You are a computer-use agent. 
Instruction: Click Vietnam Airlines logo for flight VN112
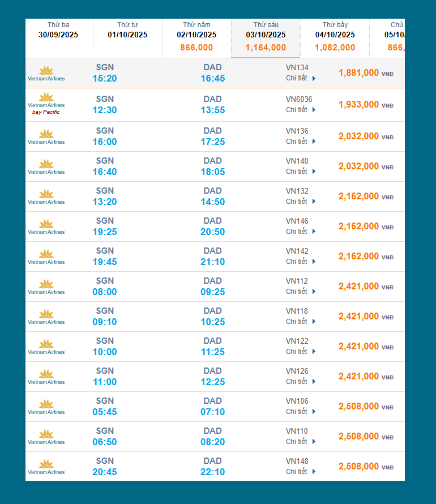coord(46,287)
